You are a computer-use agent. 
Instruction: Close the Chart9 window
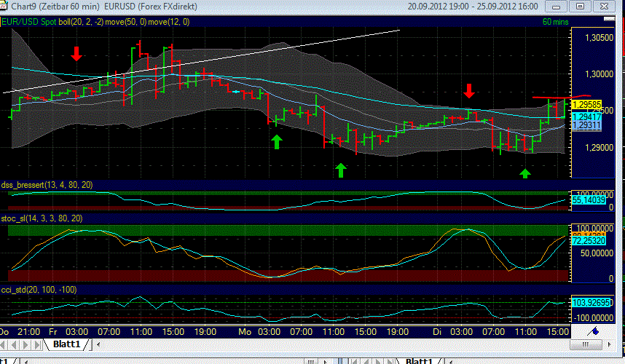click(605, 7)
